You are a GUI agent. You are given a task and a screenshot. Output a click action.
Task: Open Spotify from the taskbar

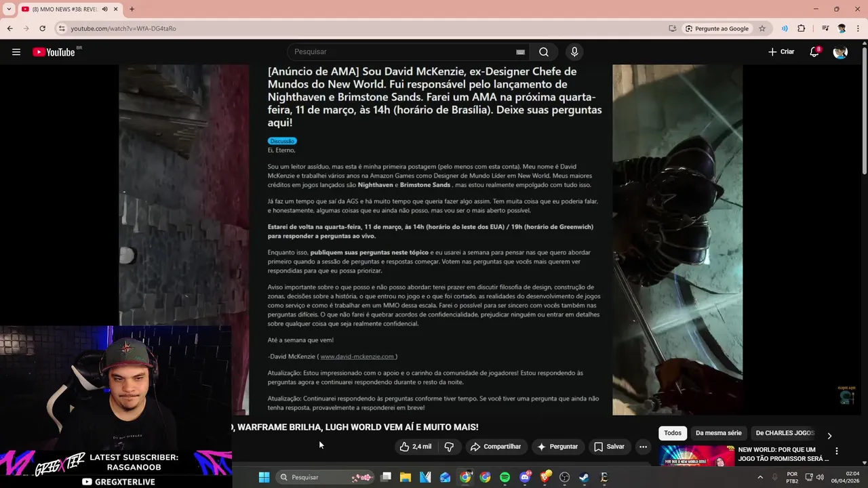(505, 477)
